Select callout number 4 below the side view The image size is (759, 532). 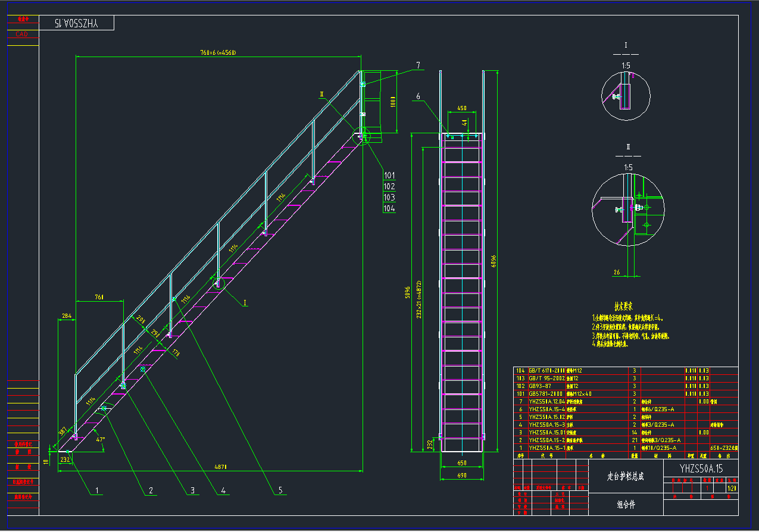click(223, 490)
